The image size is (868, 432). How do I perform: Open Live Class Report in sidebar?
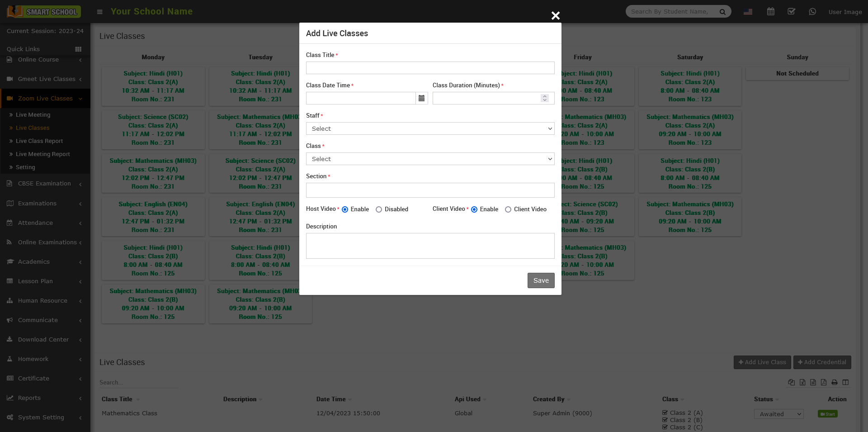pos(39,141)
